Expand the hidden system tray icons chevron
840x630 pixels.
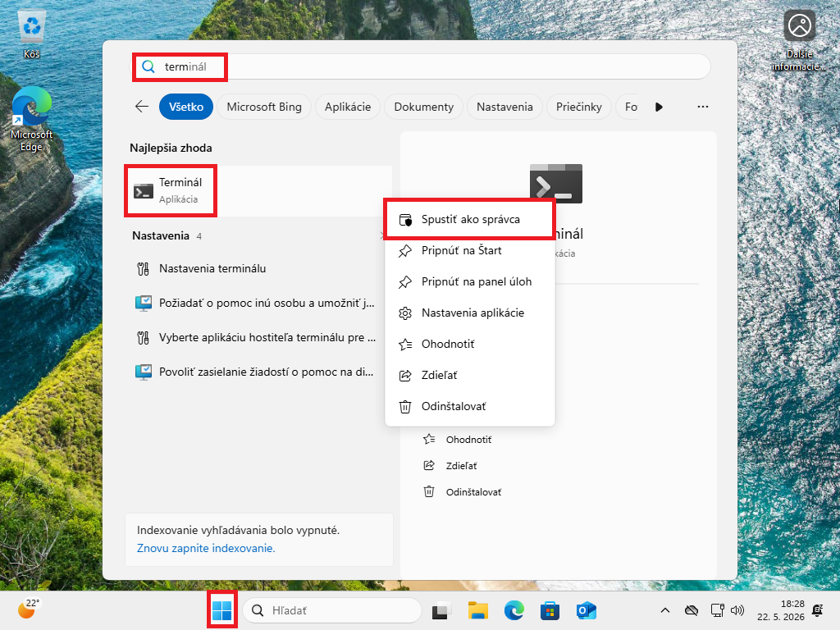tap(664, 610)
